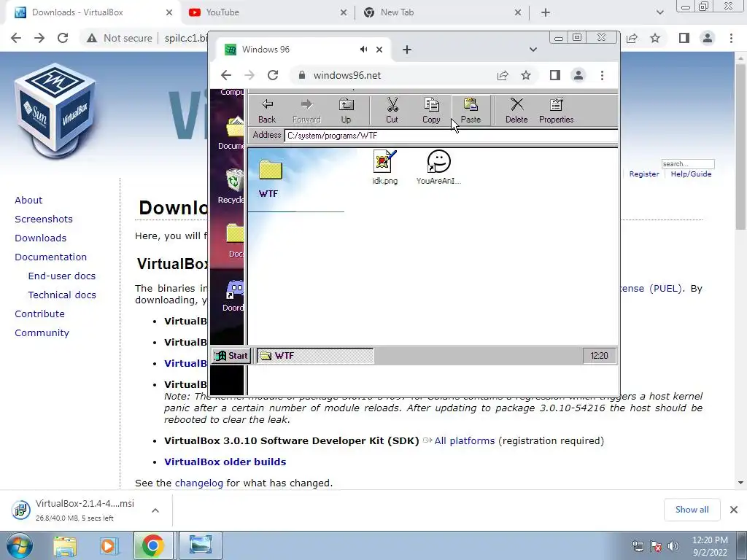Open three-dot menu in Windows 96 browser window

(602, 75)
